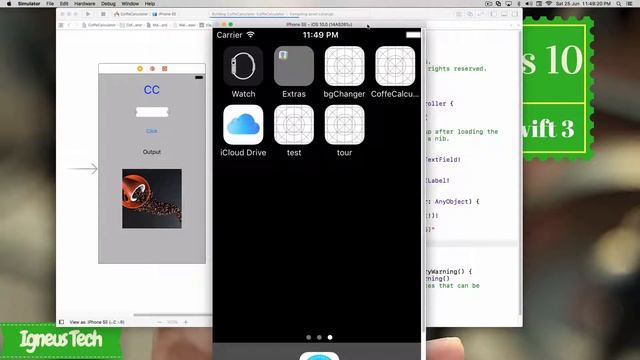640x360 pixels.
Task: Select the coffee image view in storyboard
Action: coord(152,198)
